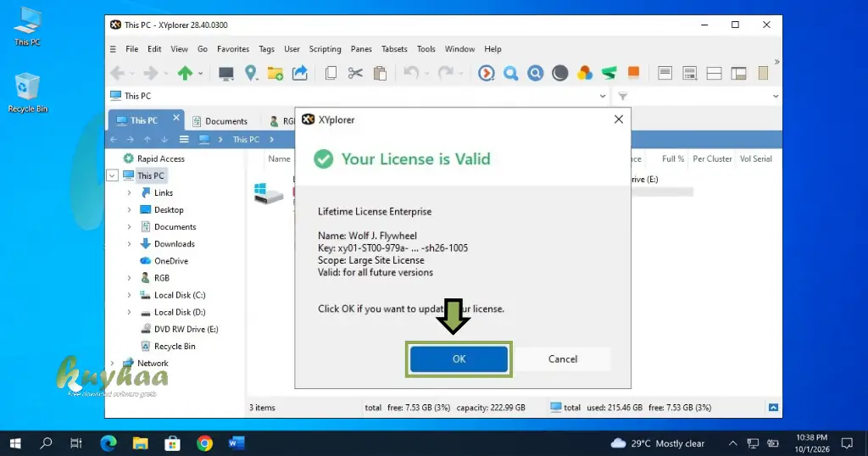Open the View menu

pyautogui.click(x=179, y=48)
